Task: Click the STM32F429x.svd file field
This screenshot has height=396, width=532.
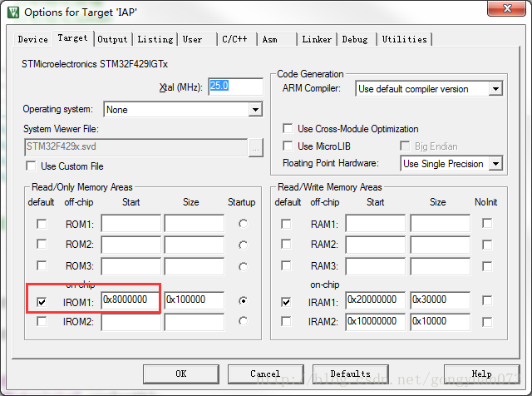Action: point(135,147)
